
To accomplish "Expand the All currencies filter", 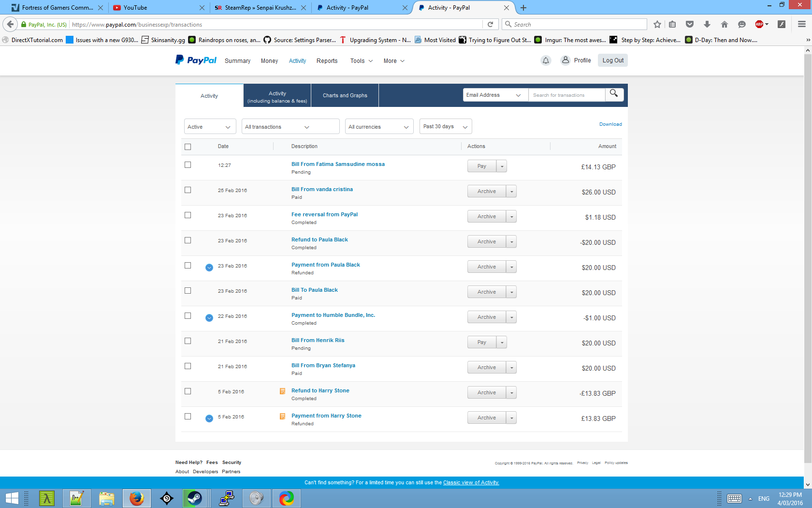I will coord(379,127).
